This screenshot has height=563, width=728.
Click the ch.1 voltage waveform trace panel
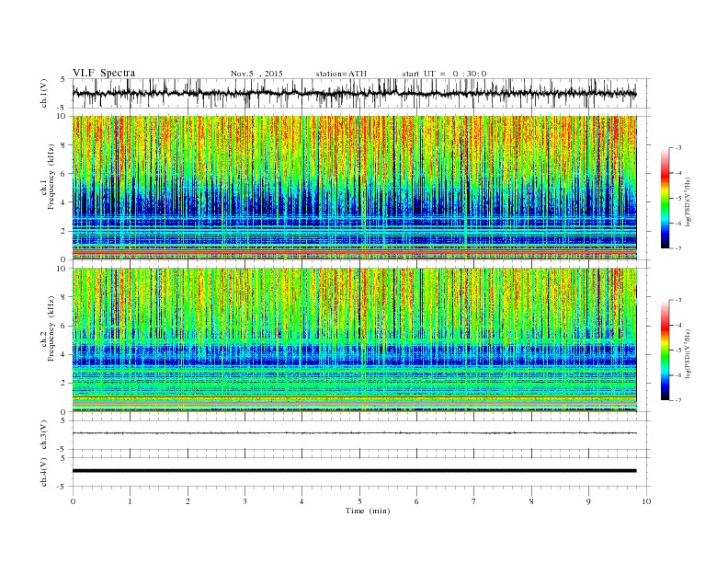coord(361,93)
